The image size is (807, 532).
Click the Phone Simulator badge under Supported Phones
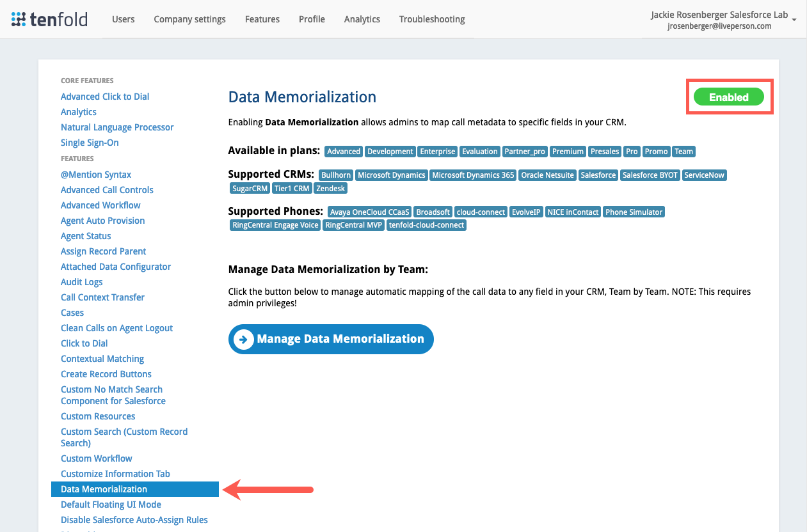[634, 212]
